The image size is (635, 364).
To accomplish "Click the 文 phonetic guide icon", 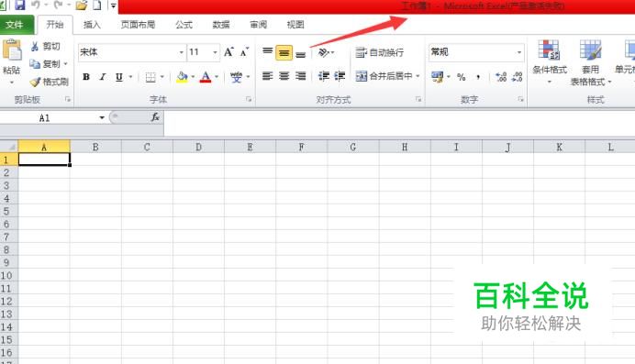I will coord(236,76).
